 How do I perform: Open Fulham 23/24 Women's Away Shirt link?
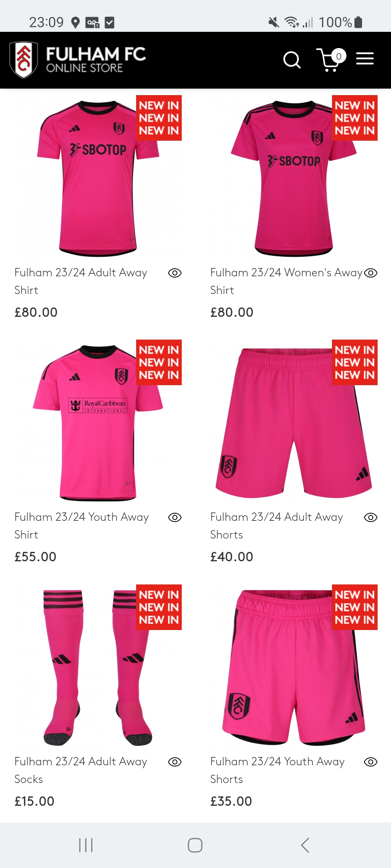tap(286, 281)
